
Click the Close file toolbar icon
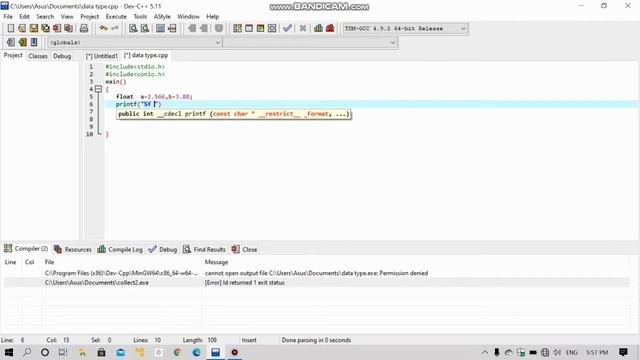tap(57, 28)
